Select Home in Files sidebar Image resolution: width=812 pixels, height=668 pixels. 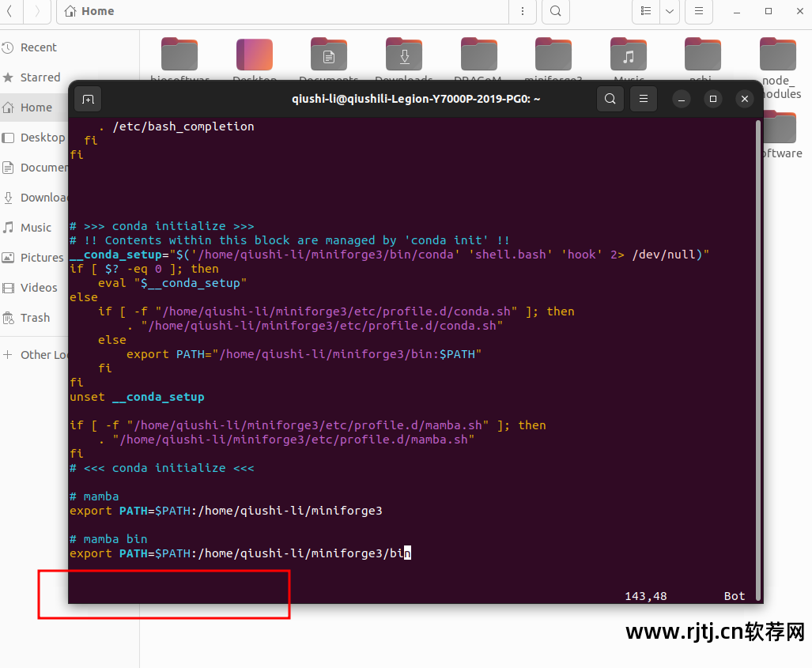pyautogui.click(x=34, y=108)
